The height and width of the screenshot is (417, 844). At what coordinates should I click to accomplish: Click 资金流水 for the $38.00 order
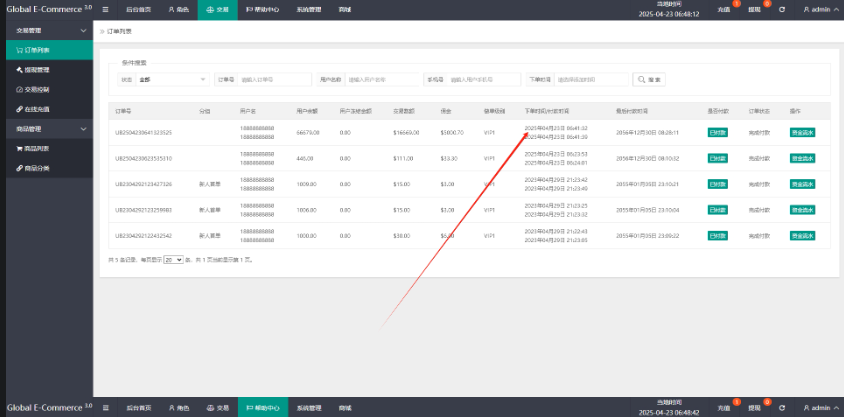(x=802, y=236)
